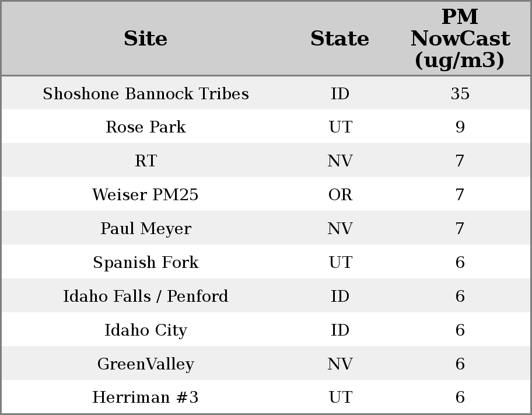Select the GreenValley site cell
Screen dimensions: 532x415
pyautogui.click(x=145, y=364)
